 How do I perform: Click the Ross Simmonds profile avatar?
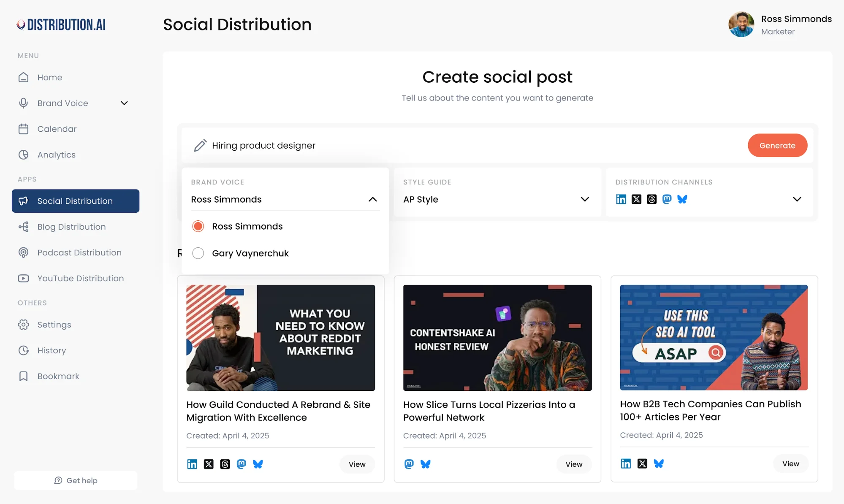click(741, 24)
